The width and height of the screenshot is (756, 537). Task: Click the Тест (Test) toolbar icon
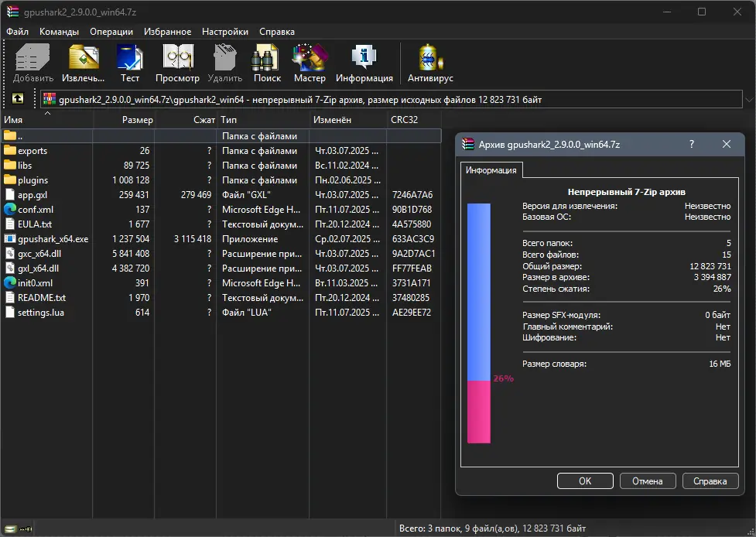tap(129, 63)
